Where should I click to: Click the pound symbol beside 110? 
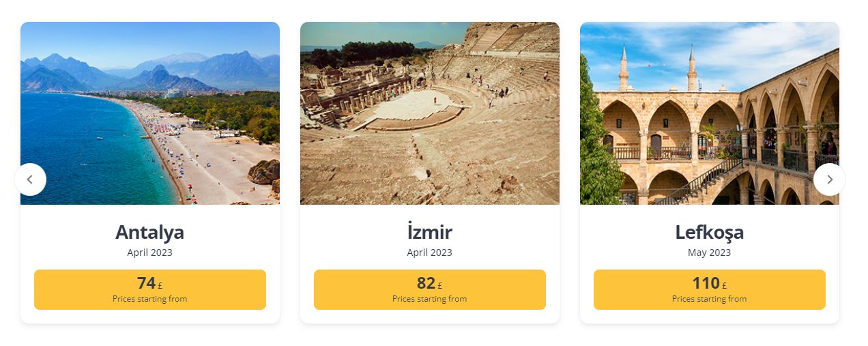click(x=725, y=286)
